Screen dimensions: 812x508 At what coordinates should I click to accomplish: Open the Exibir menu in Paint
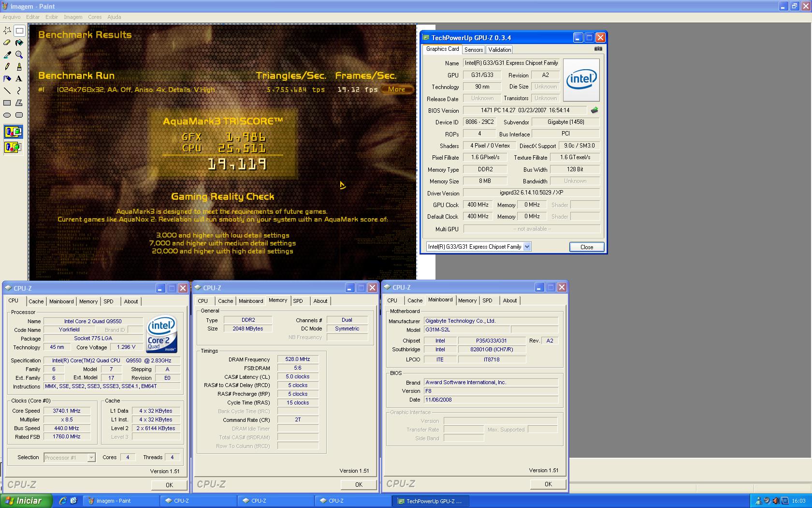(x=52, y=17)
